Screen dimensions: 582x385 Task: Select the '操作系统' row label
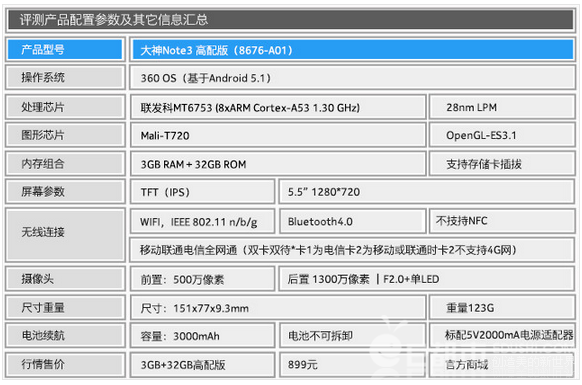(65, 77)
